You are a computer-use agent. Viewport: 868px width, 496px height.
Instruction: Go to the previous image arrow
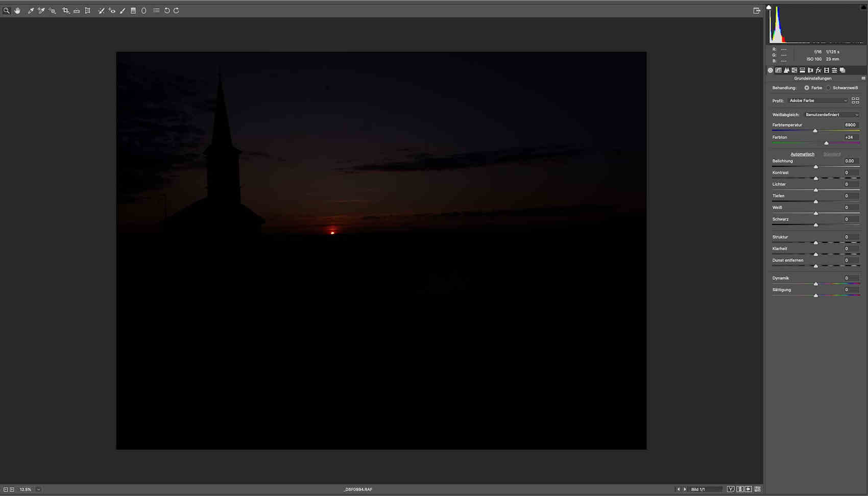pos(679,489)
